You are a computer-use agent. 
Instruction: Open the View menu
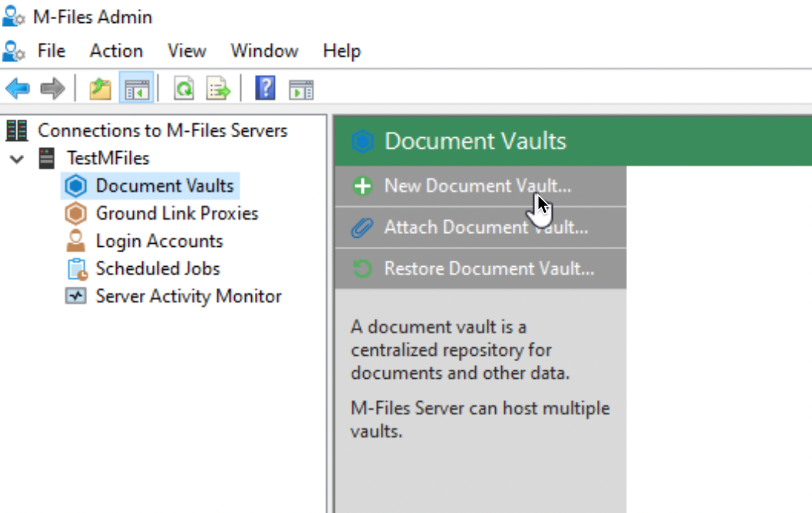click(x=187, y=51)
